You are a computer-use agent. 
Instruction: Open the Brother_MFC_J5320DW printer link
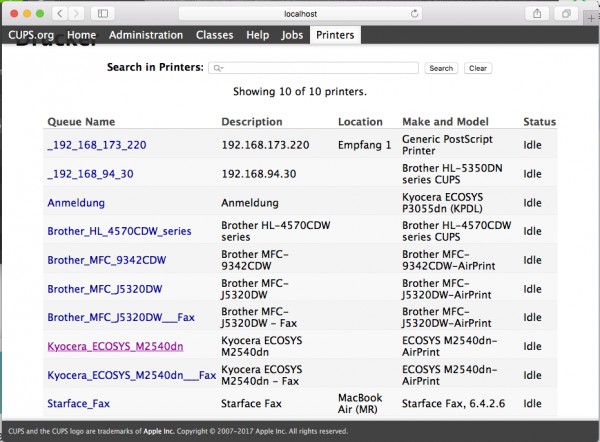(105, 289)
